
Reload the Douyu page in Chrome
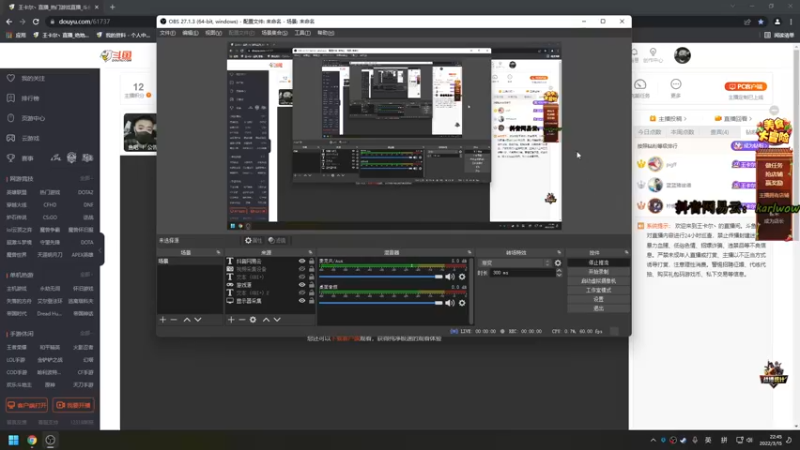click(x=36, y=21)
